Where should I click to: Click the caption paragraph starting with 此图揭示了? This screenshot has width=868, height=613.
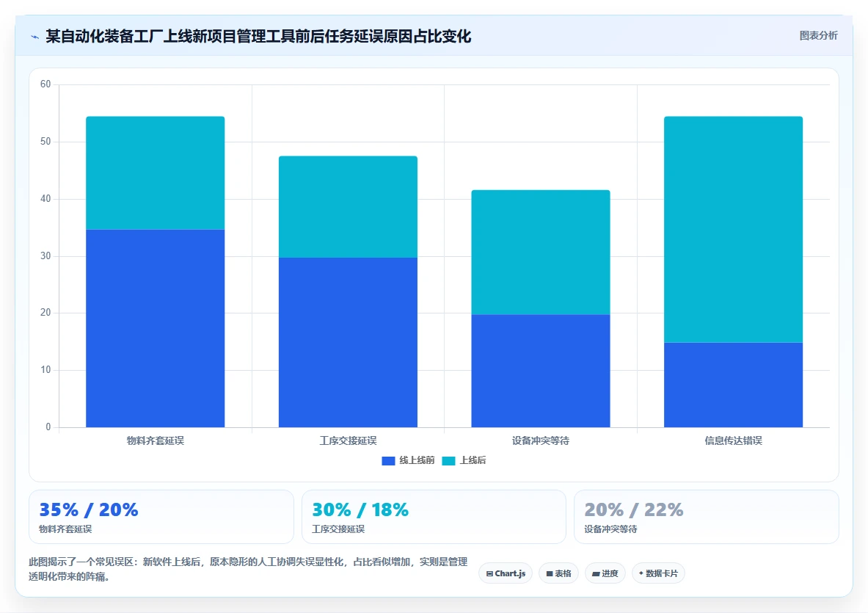pos(248,569)
